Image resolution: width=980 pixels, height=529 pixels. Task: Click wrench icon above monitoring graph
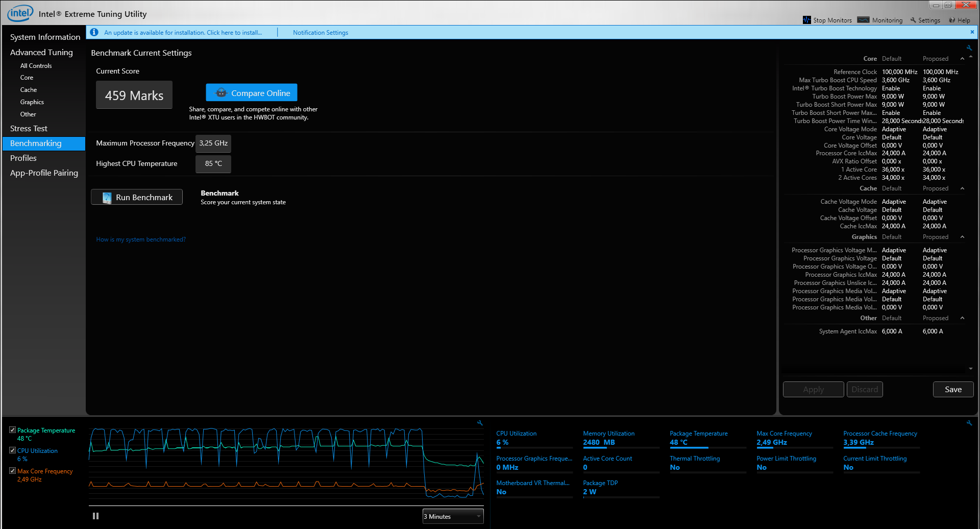click(480, 423)
